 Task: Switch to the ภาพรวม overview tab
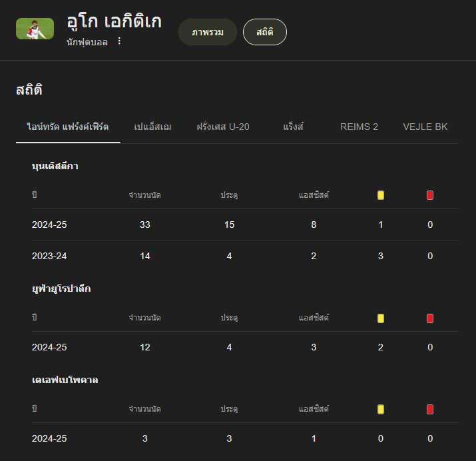(208, 32)
